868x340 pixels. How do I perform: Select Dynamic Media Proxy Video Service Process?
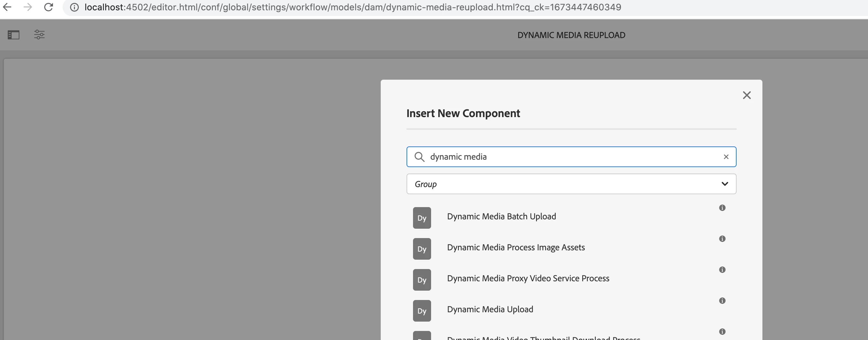pos(528,278)
